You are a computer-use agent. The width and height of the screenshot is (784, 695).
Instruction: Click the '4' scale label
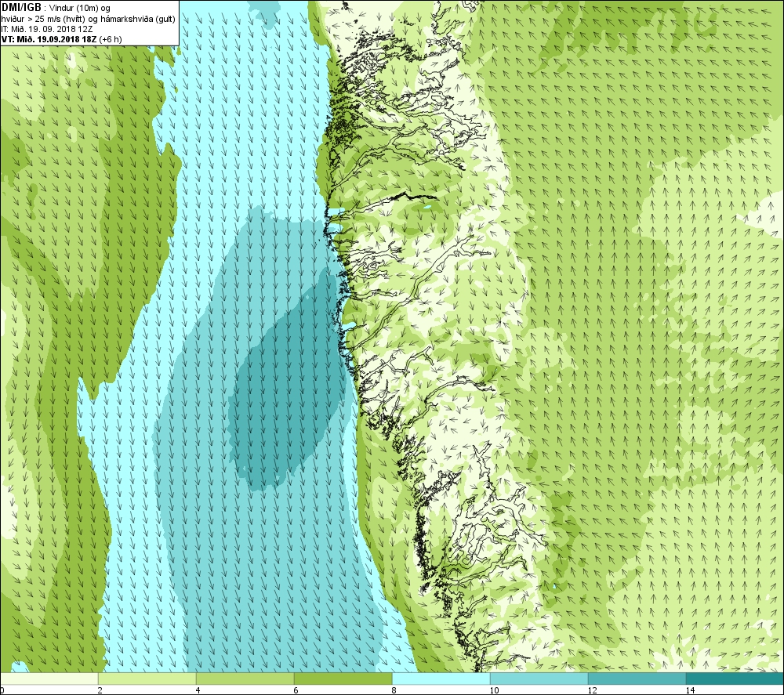click(x=198, y=690)
